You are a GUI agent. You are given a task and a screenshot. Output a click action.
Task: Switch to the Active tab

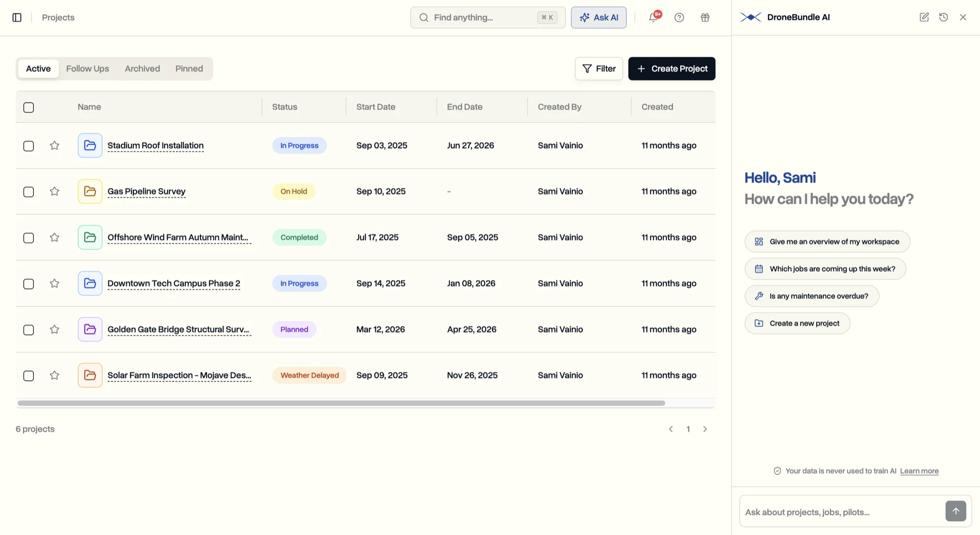click(x=38, y=69)
